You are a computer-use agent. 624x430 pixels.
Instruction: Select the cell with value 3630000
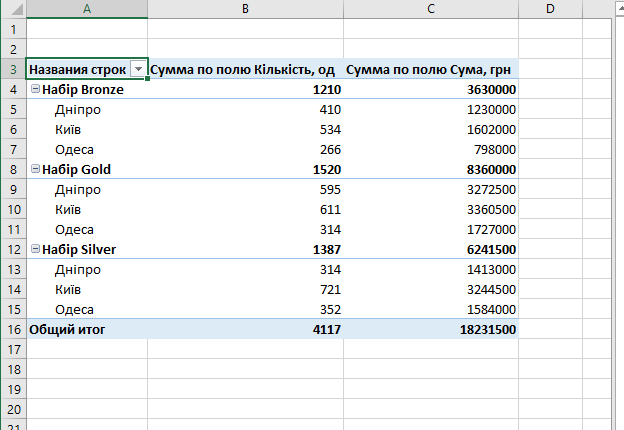click(x=431, y=89)
